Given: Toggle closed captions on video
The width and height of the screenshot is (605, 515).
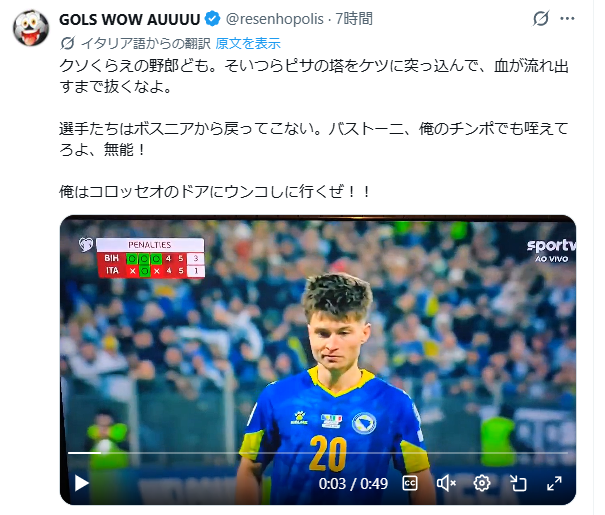Looking at the screenshot, I should click(410, 483).
